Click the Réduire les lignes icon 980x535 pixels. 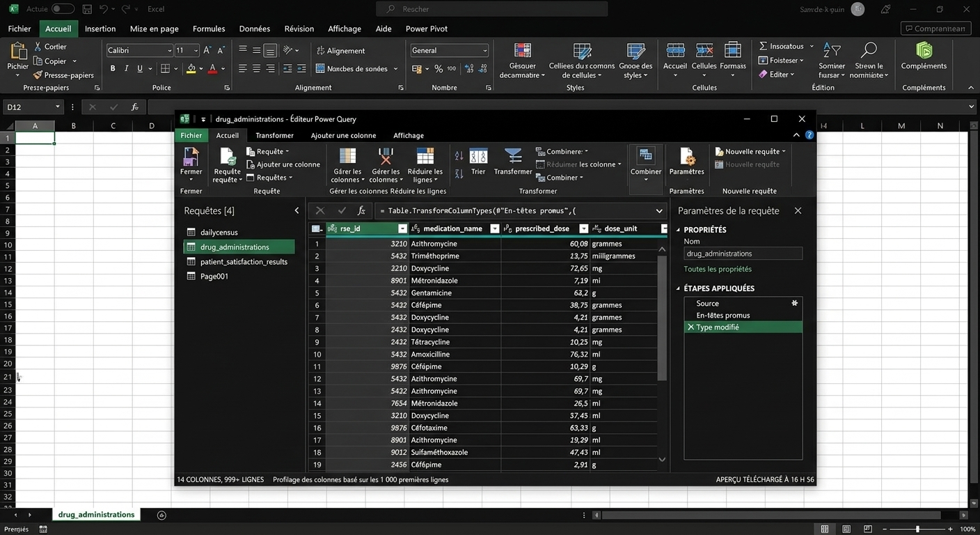click(425, 156)
